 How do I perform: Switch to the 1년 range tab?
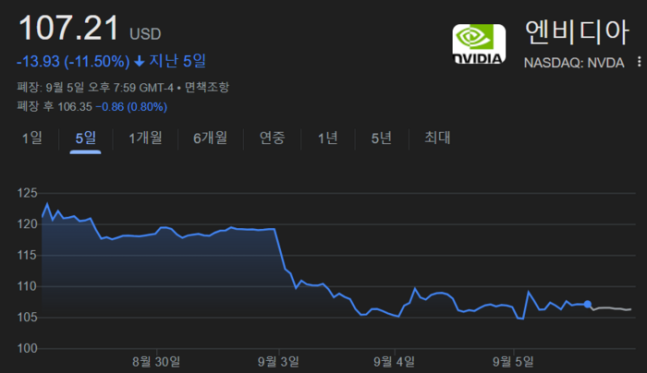coord(328,138)
